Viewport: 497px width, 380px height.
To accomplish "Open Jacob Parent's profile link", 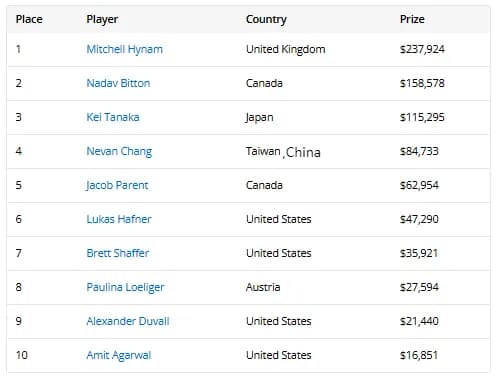I will coord(117,185).
